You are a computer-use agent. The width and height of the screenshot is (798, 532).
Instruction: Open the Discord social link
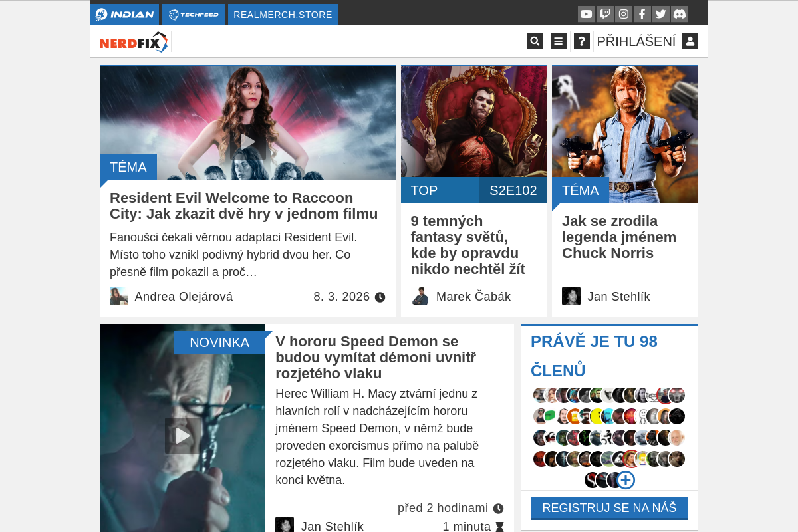[679, 14]
